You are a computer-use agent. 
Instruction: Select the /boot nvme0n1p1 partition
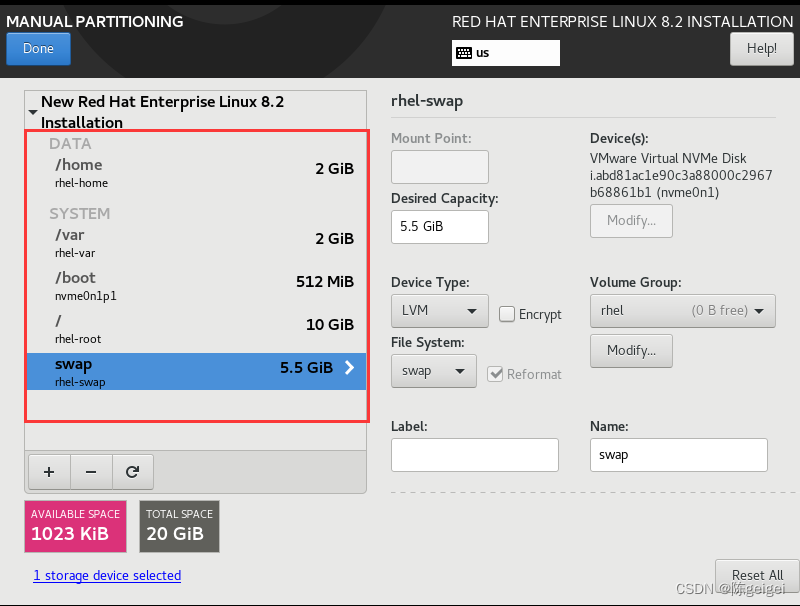(196, 286)
